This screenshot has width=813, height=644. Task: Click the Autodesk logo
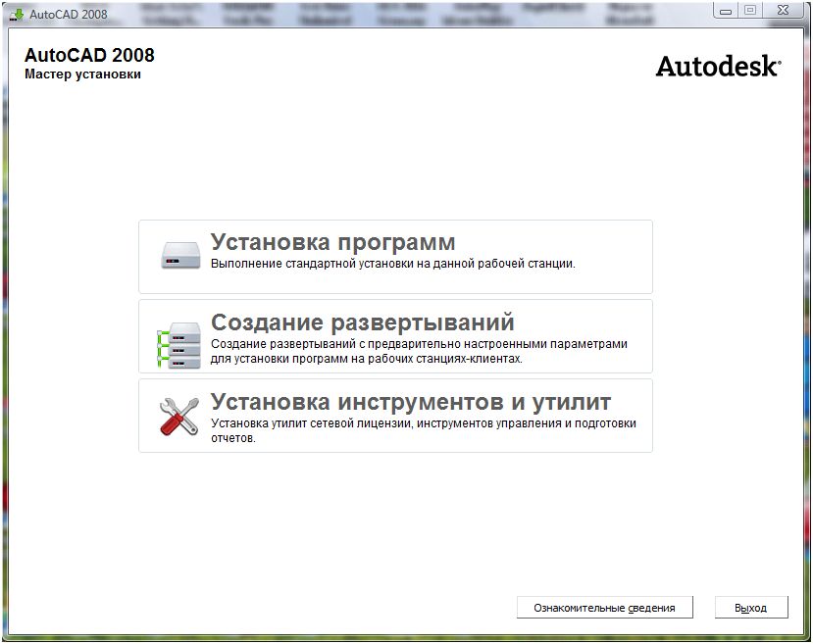[718, 67]
